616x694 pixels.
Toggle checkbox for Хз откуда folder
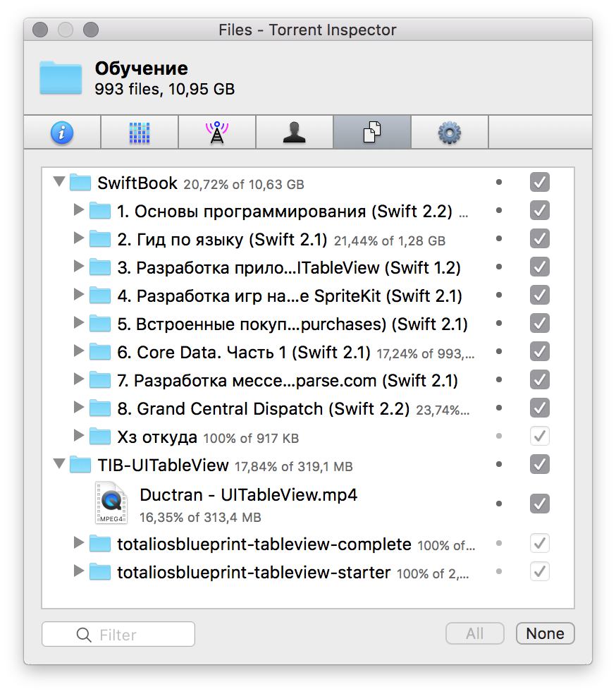[x=539, y=436]
